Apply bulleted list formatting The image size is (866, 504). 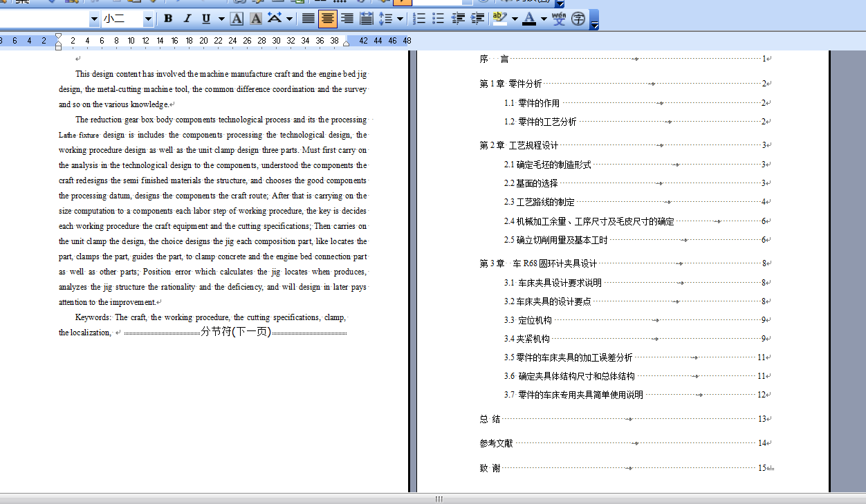[439, 19]
